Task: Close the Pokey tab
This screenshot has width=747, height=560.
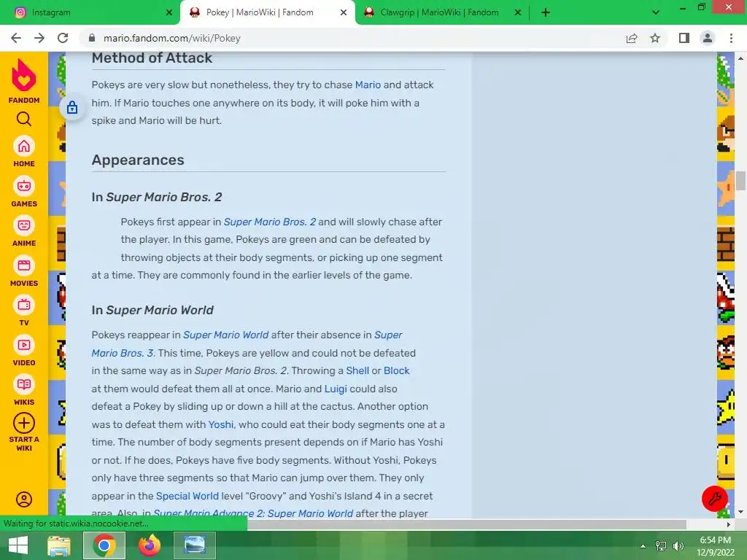Action: click(344, 12)
